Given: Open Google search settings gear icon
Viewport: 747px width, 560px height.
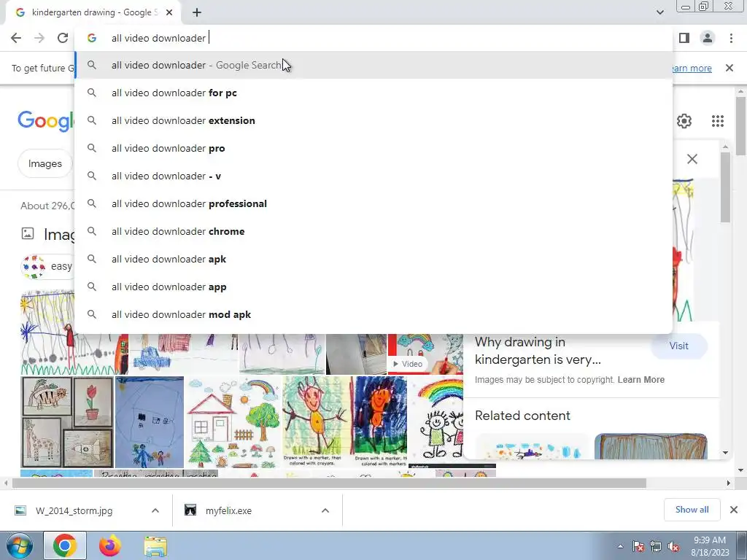Looking at the screenshot, I should click(684, 121).
